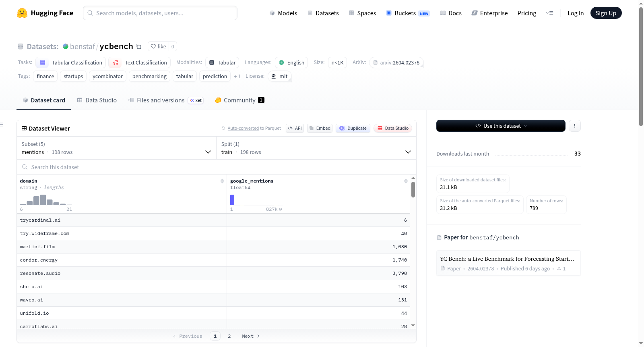
Task: Sort the google_mentions column
Action: [406, 181]
